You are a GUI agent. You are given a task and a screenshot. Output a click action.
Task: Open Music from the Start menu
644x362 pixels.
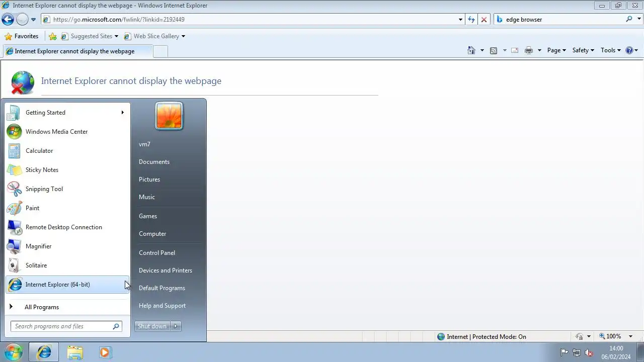click(168, 197)
